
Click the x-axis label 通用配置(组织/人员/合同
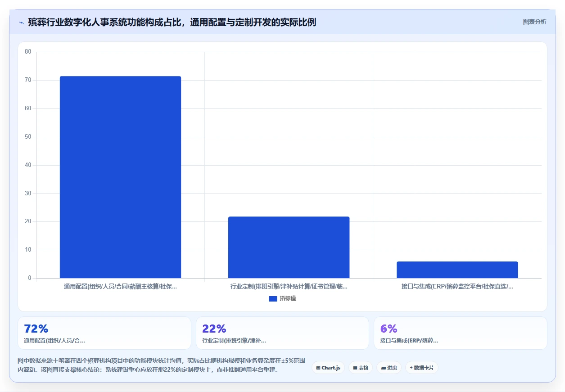[x=120, y=286]
